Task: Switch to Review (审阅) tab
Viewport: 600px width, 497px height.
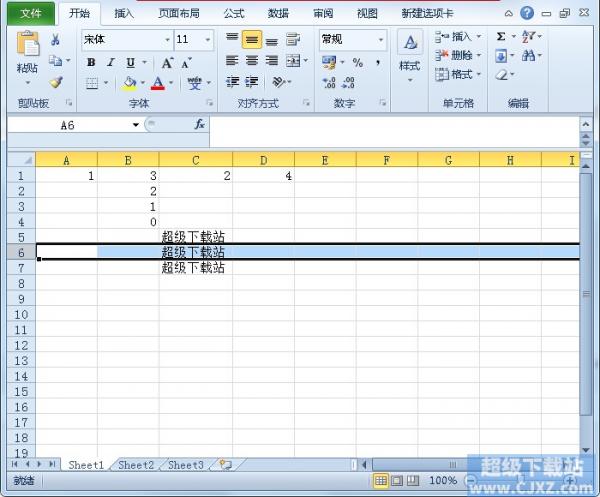Action: (x=323, y=14)
